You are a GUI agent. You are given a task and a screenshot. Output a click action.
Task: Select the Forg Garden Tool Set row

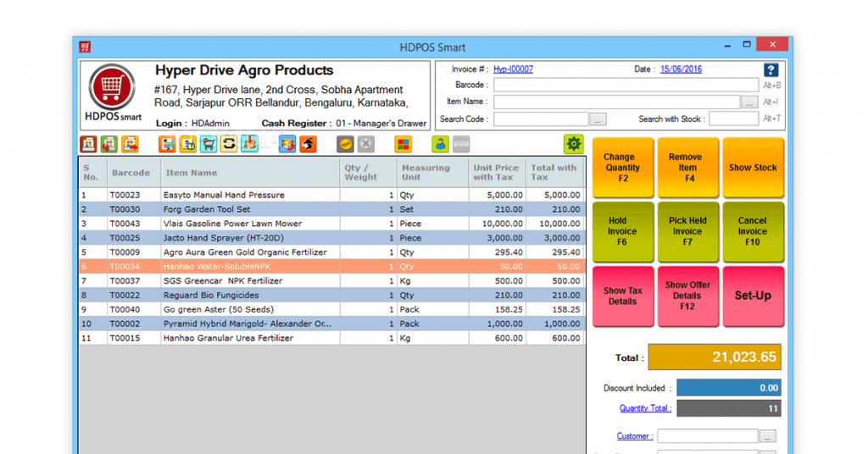pos(331,209)
